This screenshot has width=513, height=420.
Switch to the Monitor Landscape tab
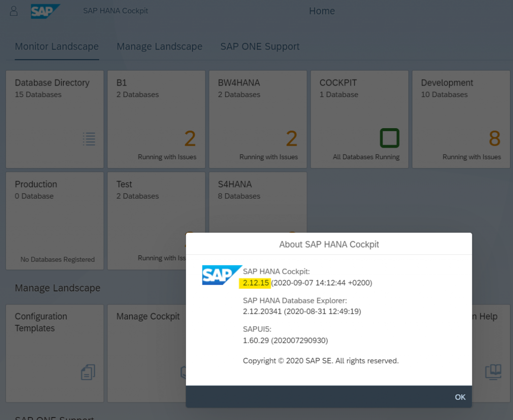(57, 47)
